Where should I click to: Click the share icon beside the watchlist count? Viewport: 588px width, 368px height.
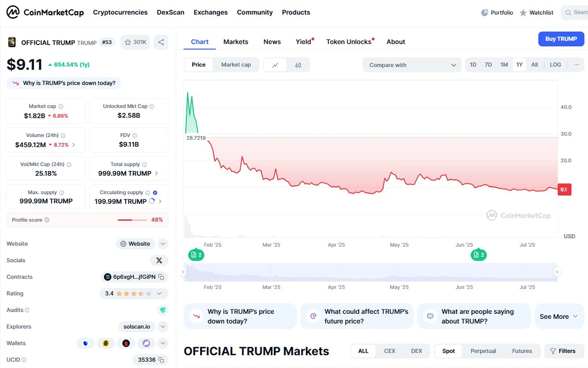pos(161,42)
